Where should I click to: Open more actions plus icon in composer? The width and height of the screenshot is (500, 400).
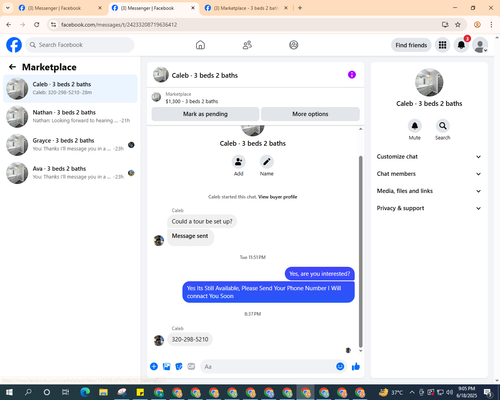(154, 367)
